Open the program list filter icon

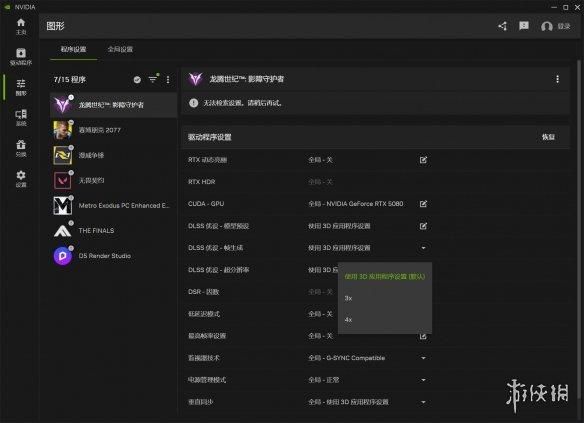pyautogui.click(x=153, y=79)
